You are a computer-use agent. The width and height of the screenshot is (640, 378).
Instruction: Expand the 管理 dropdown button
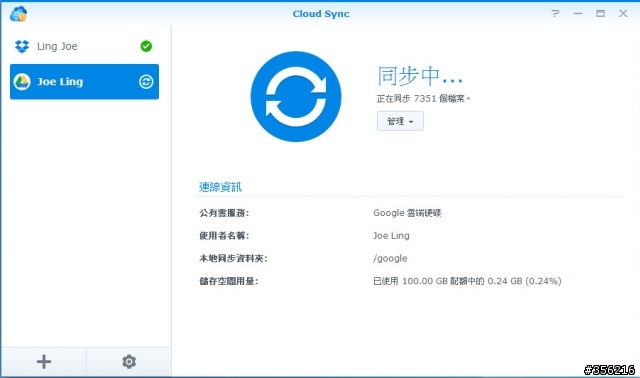400,121
